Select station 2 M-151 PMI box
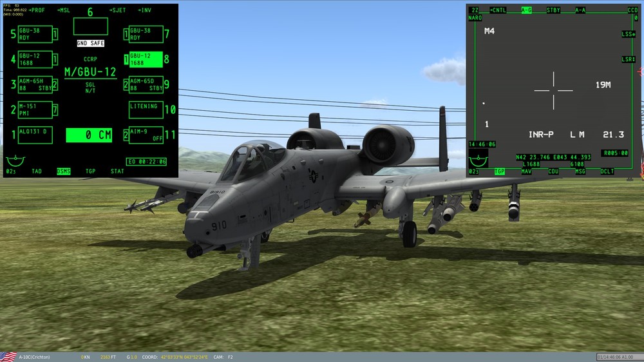Viewport: 644px width, 362px height. [35, 110]
